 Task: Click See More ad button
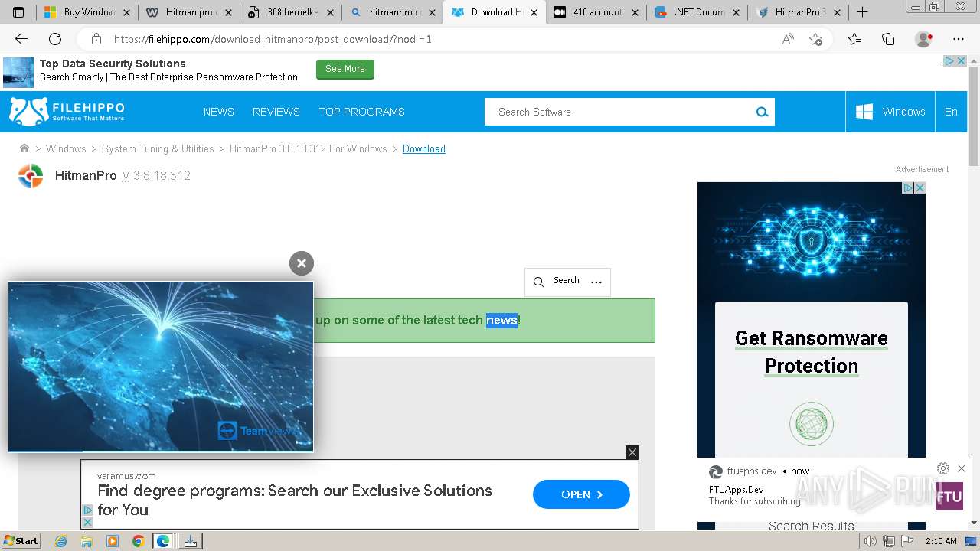point(345,69)
